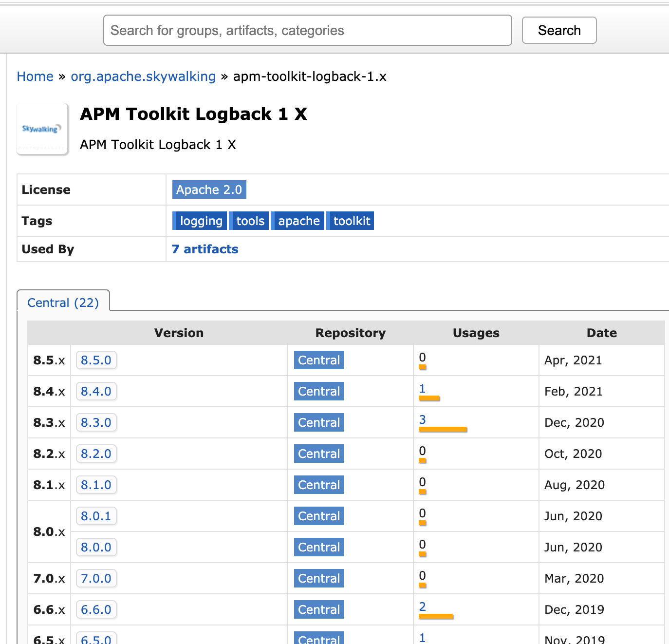Screen dimensions: 669x644
Task: Click the Central badge in the 7.0.0 row
Action: point(319,578)
